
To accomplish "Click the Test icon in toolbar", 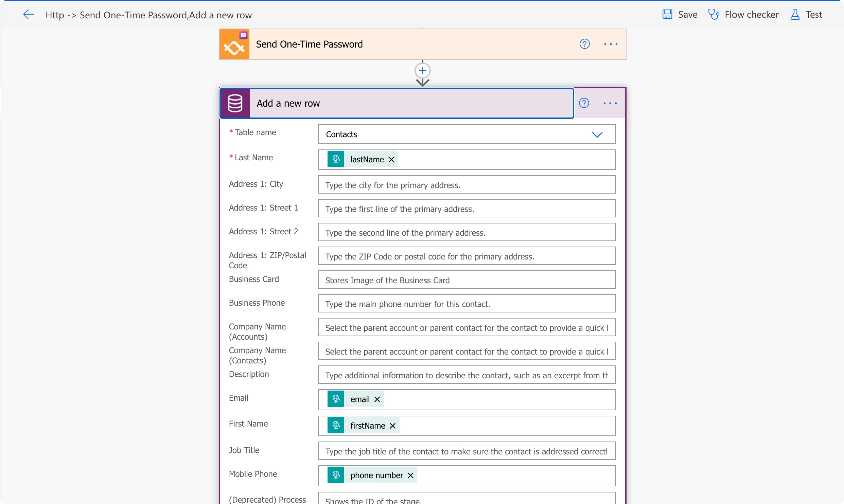I will pos(795,14).
